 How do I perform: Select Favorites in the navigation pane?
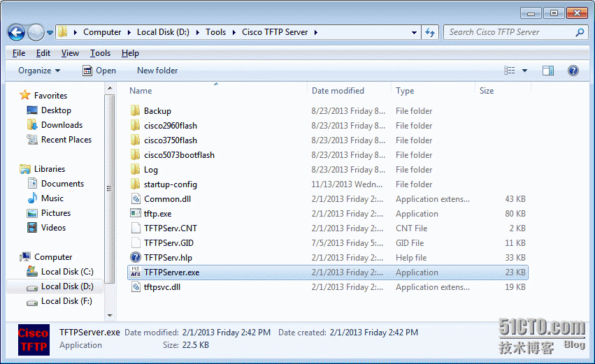(50, 96)
